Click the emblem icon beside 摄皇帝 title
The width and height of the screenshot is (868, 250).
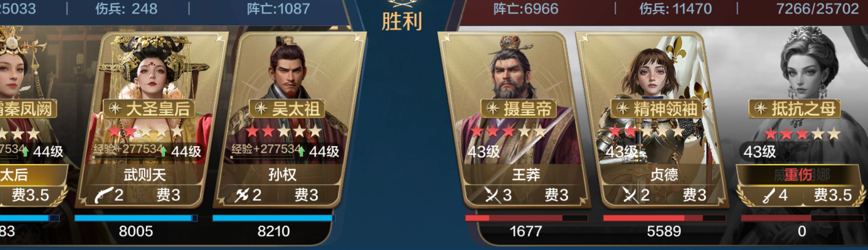click(x=492, y=108)
